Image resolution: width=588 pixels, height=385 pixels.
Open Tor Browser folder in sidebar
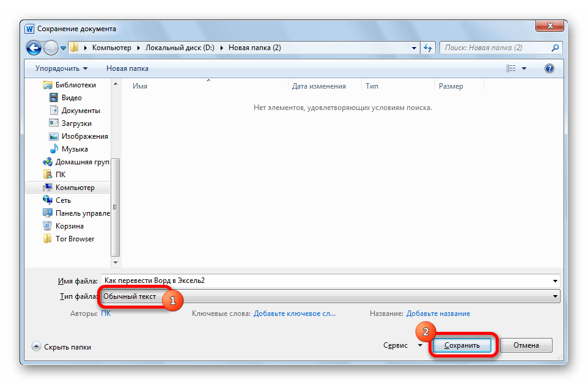[x=75, y=239]
